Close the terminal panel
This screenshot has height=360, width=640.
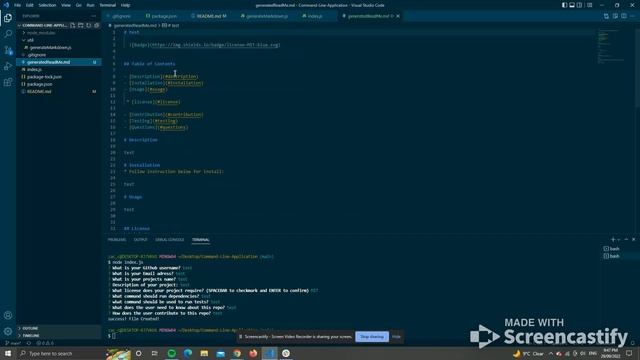[x=633, y=240]
